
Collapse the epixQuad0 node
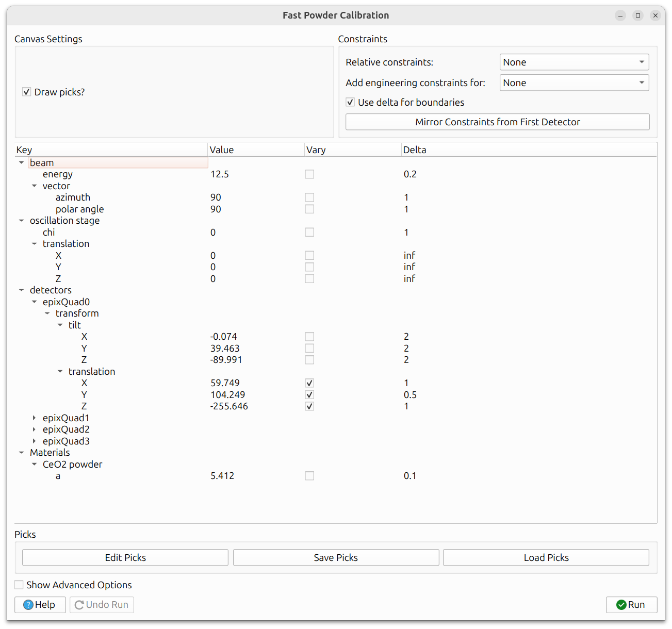pos(34,302)
